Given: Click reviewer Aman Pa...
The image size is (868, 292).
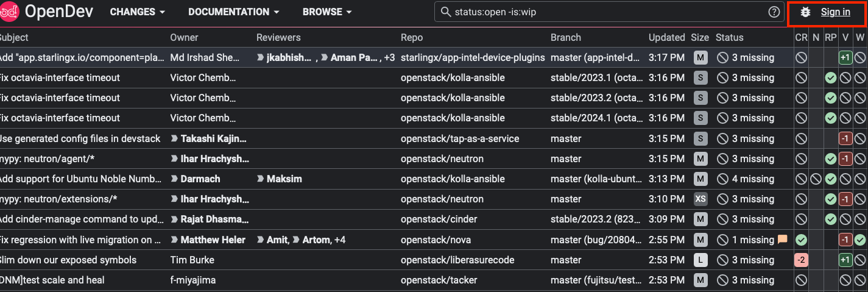Looking at the screenshot, I should pos(355,58).
